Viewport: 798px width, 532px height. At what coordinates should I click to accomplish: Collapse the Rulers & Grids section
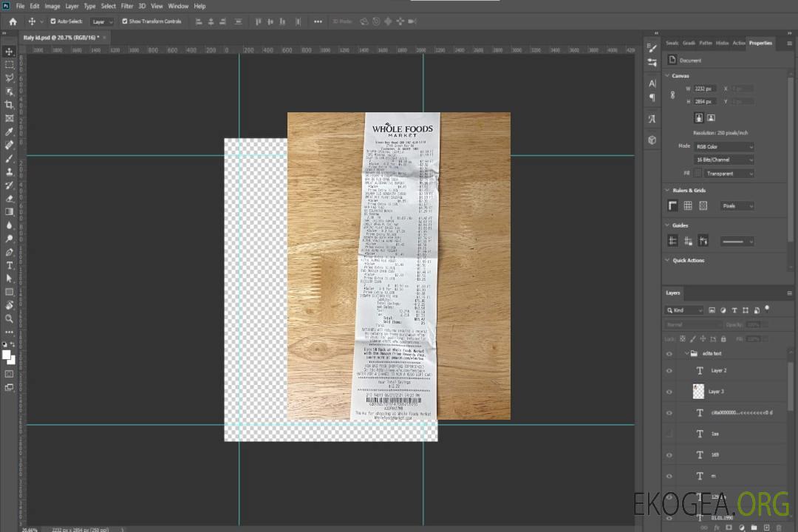pyautogui.click(x=668, y=191)
